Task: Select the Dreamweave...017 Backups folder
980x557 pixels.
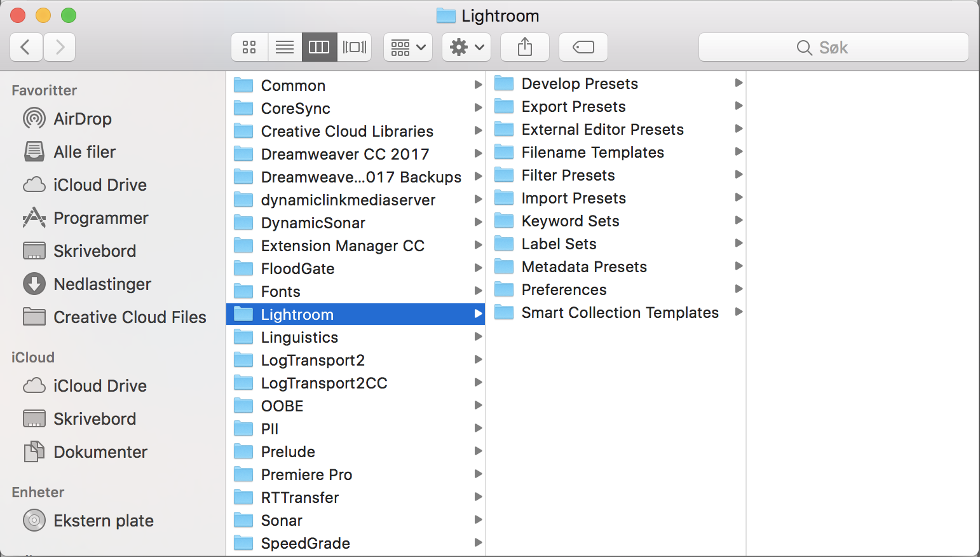Action: tap(355, 177)
